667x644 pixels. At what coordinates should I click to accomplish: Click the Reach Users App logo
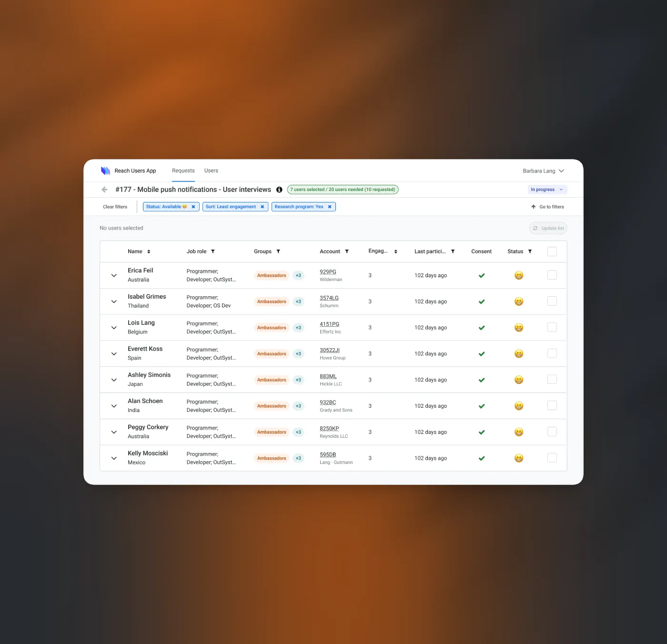(105, 171)
